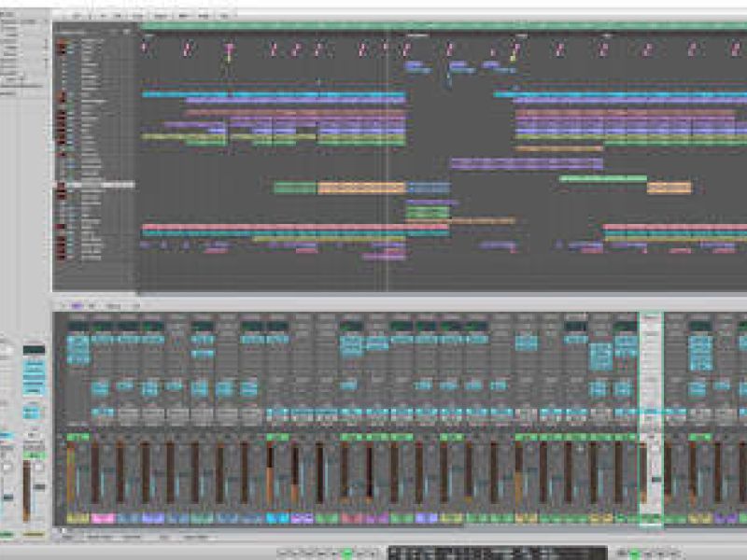Click the green button in the bottom-left transport bar
747x560 pixels.
point(346,553)
